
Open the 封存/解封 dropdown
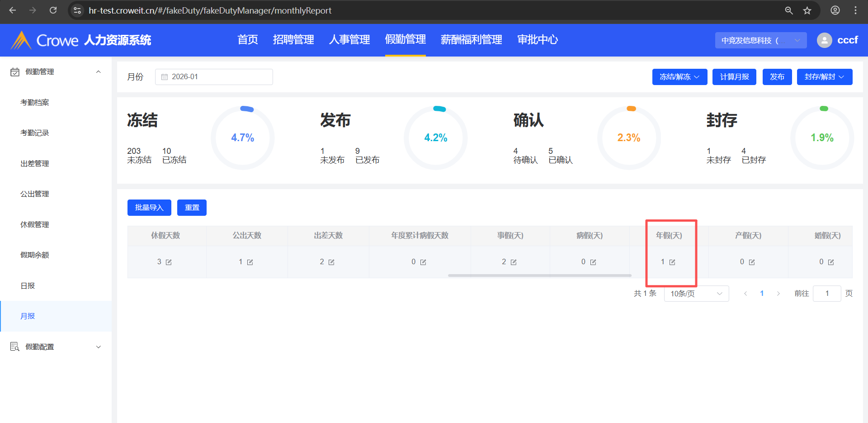[x=824, y=77]
